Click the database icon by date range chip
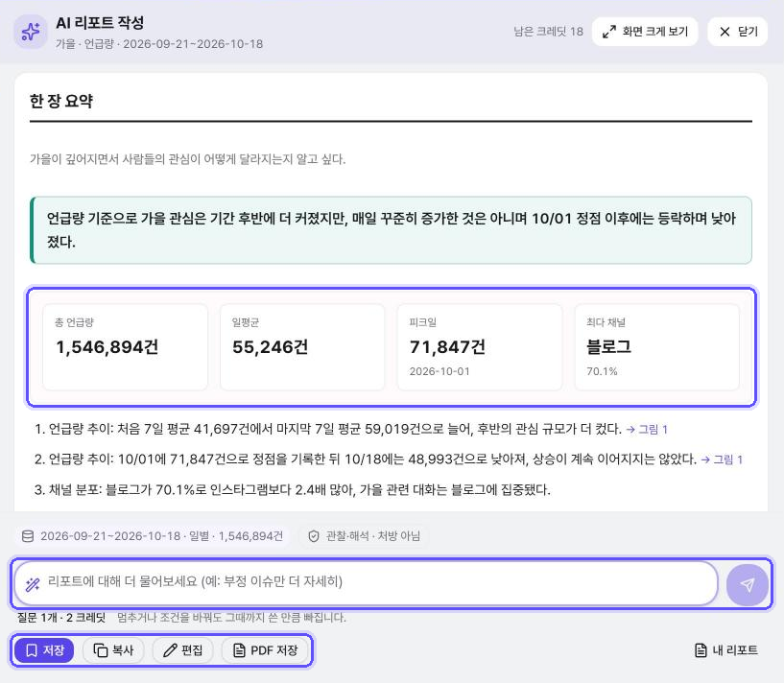This screenshot has width=784, height=683. 28,536
